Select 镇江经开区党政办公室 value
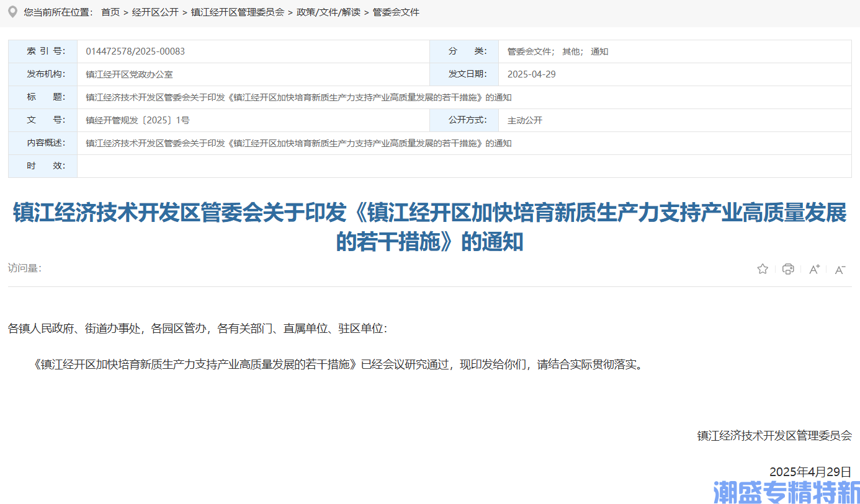The width and height of the screenshot is (860, 504). point(129,74)
